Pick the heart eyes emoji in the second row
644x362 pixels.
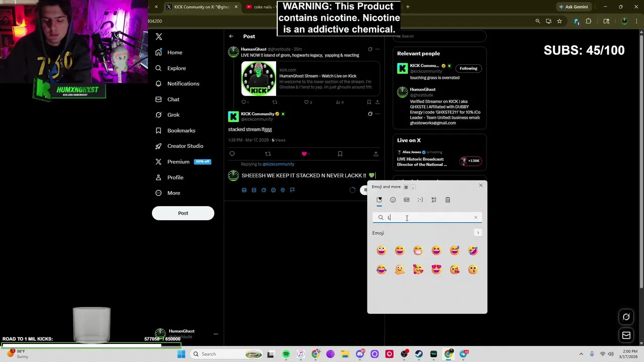(436, 269)
